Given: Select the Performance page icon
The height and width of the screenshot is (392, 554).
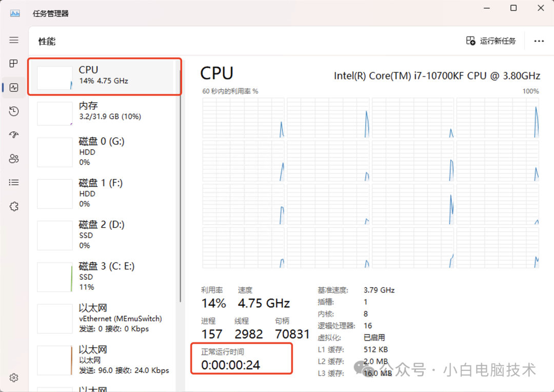Looking at the screenshot, I should pos(14,87).
